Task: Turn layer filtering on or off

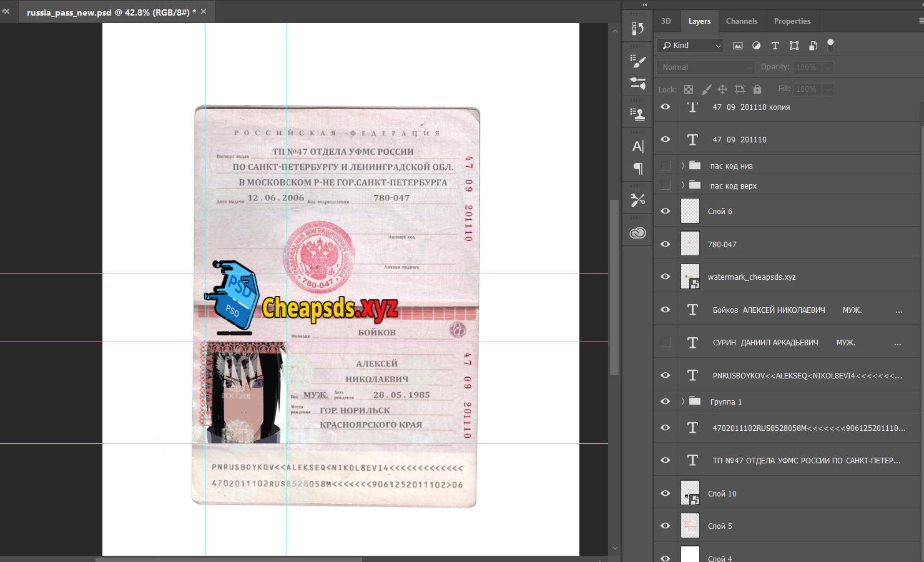Action: tap(830, 44)
